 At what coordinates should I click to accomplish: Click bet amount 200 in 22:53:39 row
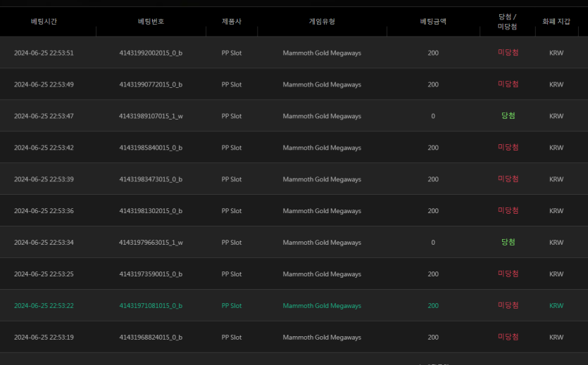click(433, 179)
